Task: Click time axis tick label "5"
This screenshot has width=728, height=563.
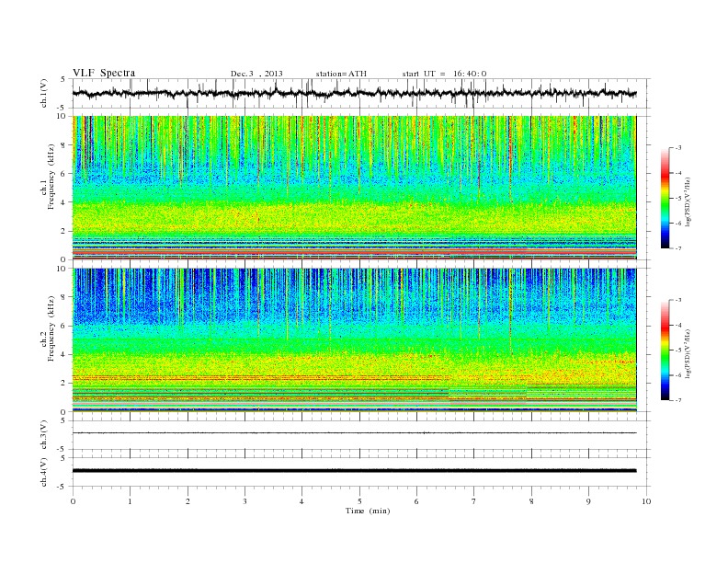Action: click(x=359, y=501)
